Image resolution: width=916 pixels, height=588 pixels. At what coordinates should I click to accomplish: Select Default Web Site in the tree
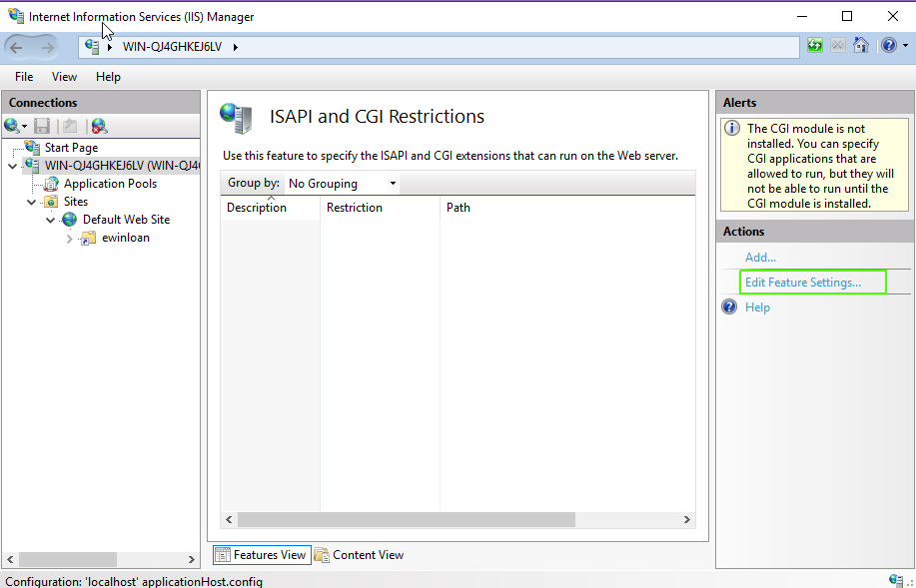click(x=126, y=220)
